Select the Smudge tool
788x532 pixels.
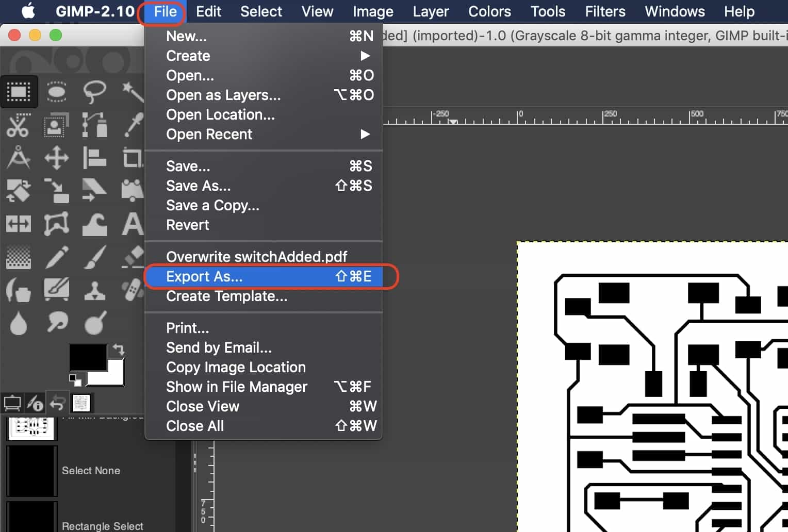[56, 323]
